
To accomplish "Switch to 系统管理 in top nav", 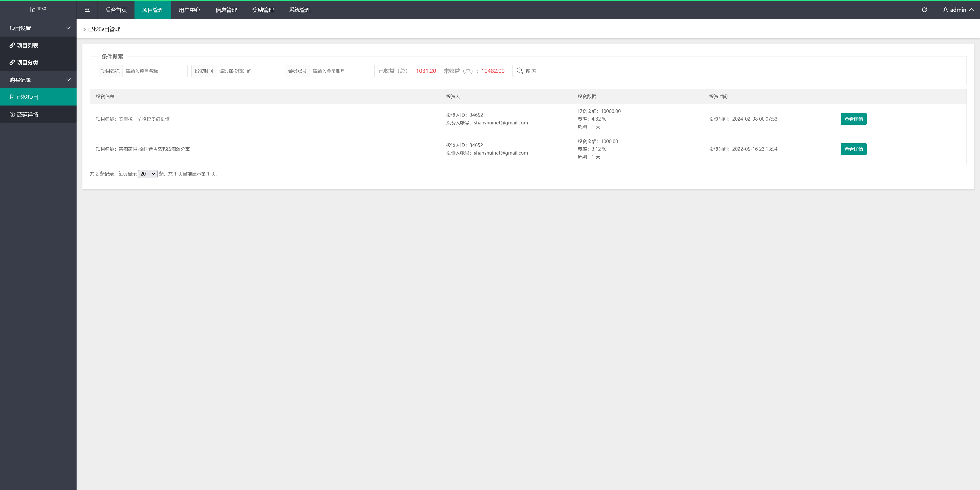I will (299, 10).
